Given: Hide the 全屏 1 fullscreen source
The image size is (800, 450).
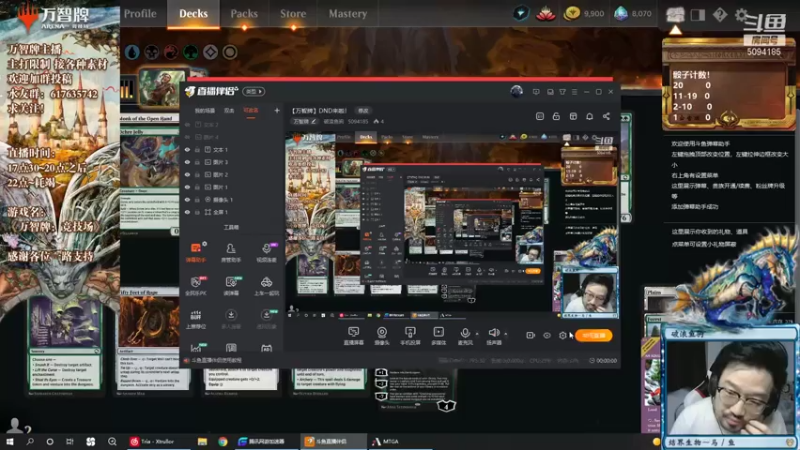Looking at the screenshot, I should [x=187, y=212].
